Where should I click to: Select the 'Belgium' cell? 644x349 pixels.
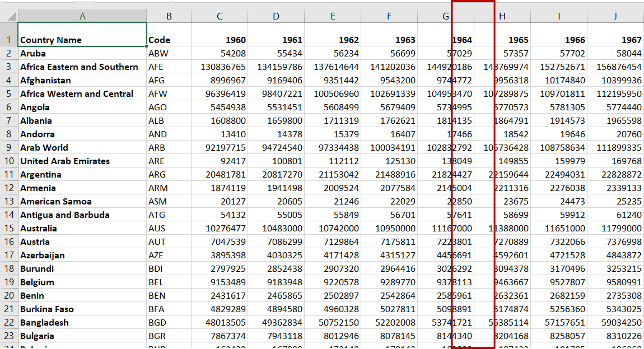pyautogui.click(x=82, y=282)
